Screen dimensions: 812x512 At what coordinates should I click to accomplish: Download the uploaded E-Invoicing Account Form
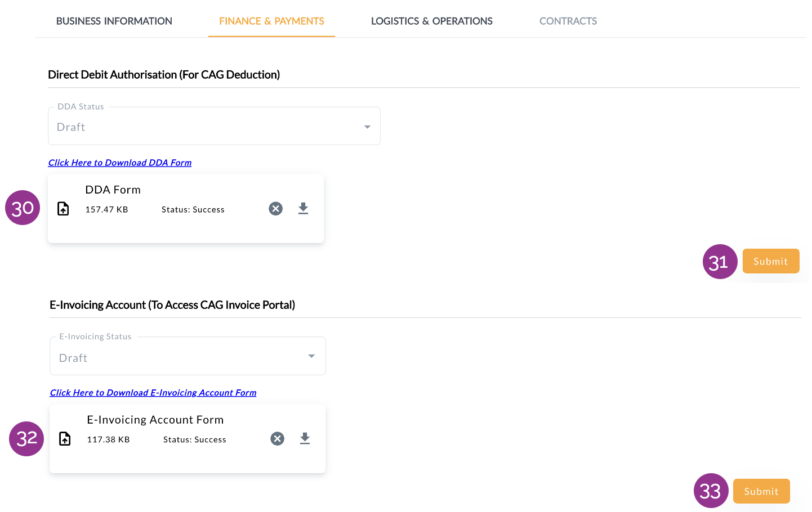pyautogui.click(x=305, y=439)
